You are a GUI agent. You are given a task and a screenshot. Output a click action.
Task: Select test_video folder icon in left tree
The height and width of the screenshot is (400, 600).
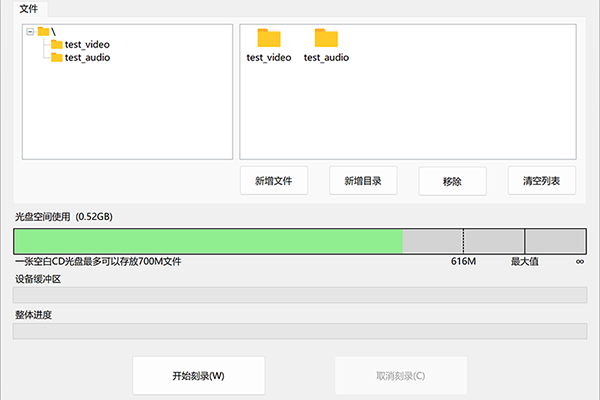click(x=56, y=44)
